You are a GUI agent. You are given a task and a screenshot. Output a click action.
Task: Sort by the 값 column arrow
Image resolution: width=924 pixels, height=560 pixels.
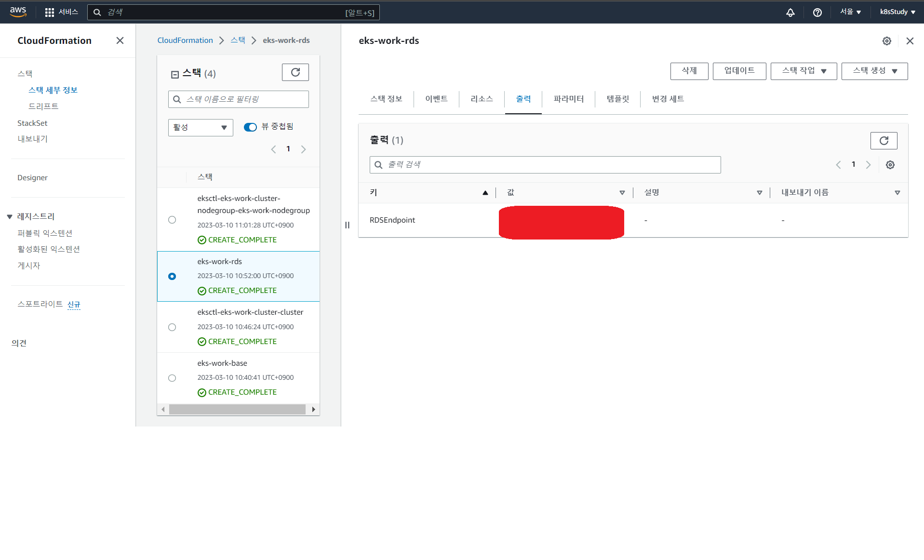622,193
